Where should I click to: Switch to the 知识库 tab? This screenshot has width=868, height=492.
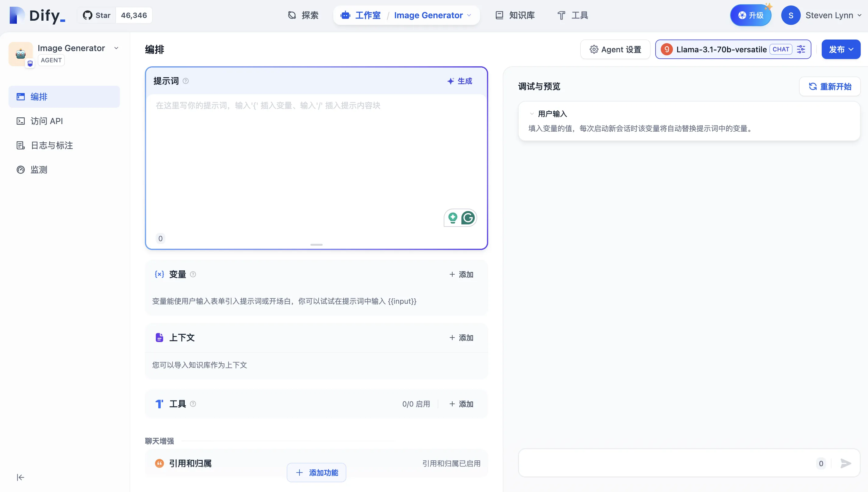point(515,15)
